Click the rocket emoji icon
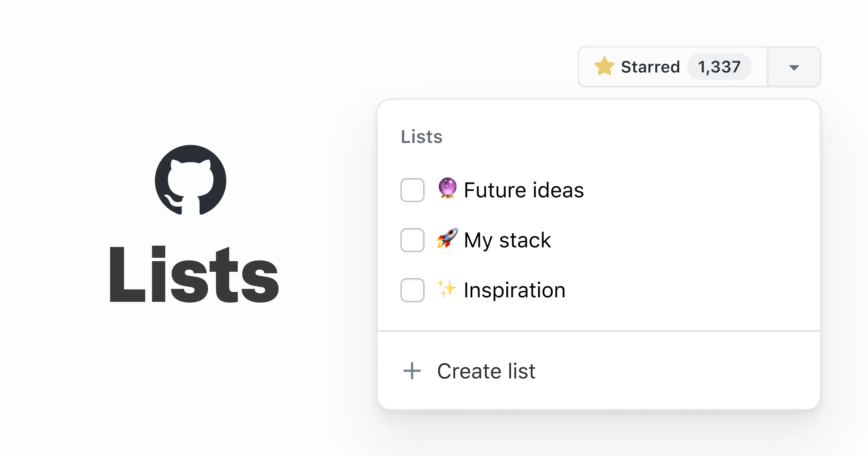 (x=447, y=238)
